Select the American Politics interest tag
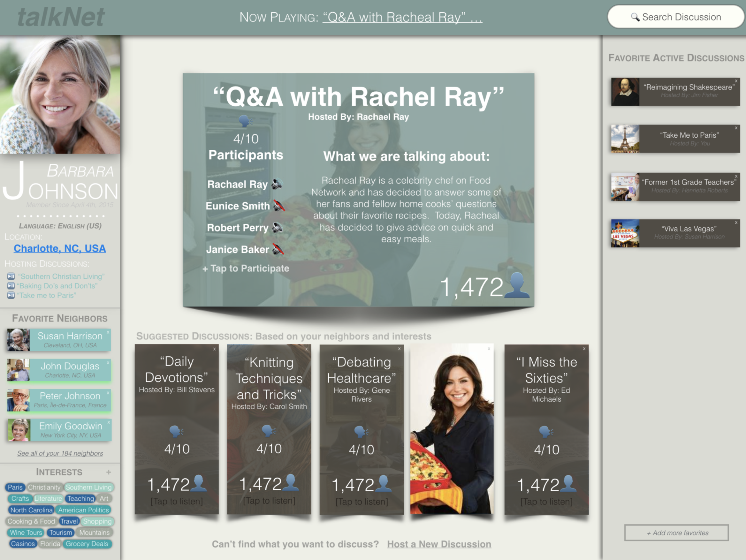The width and height of the screenshot is (746, 560). (x=84, y=510)
